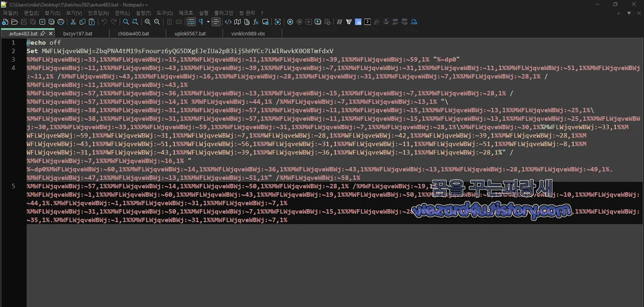Switch to the chbbie400.bat tab
644x307 pixels.
click(134, 34)
